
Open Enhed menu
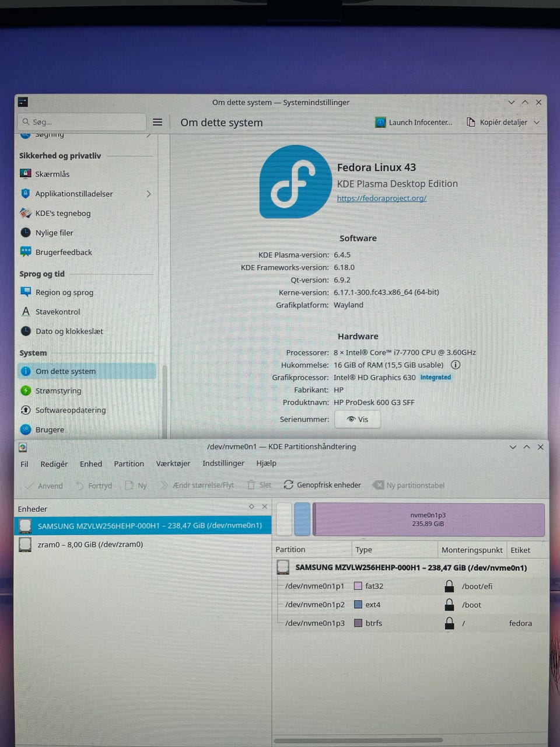pos(91,464)
